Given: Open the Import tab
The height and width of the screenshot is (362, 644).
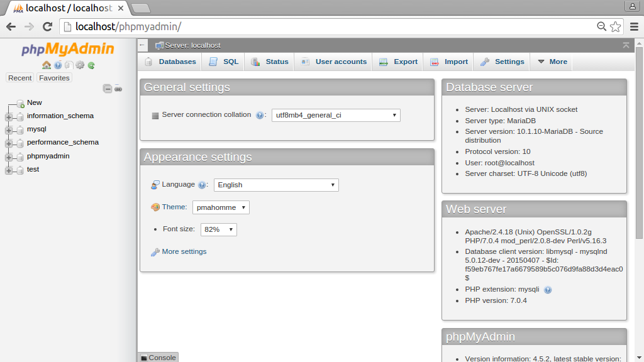Looking at the screenshot, I should (x=448, y=62).
